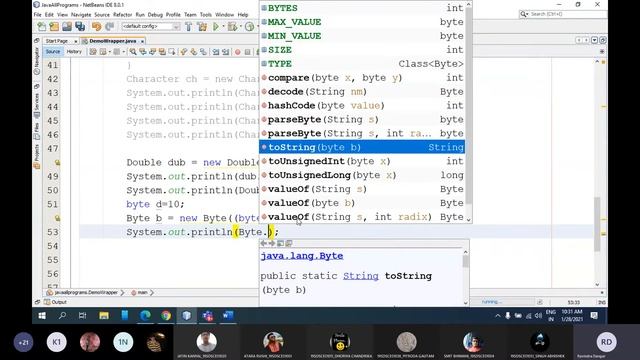This screenshot has width=640, height=360.
Task: Select the MAX_VALUE completion item
Action: (362, 22)
